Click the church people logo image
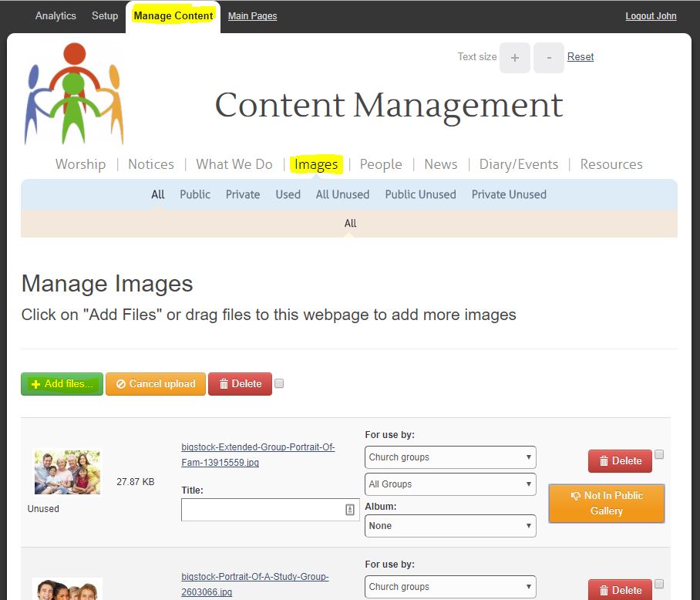This screenshot has width=700, height=600. [74, 93]
